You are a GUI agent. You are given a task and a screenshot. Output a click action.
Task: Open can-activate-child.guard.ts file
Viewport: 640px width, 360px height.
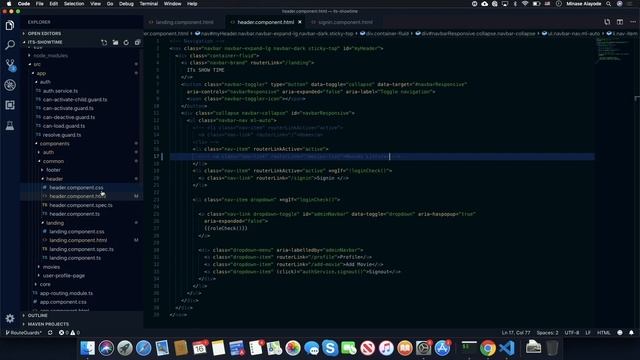coord(75,100)
